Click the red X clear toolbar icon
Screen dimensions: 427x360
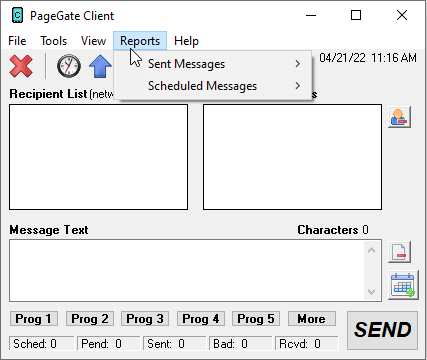click(x=21, y=66)
